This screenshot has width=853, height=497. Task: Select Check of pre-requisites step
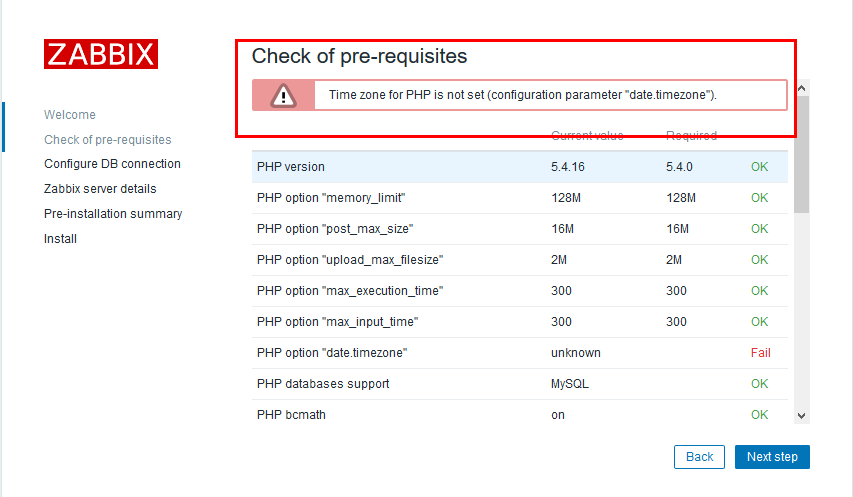108,140
